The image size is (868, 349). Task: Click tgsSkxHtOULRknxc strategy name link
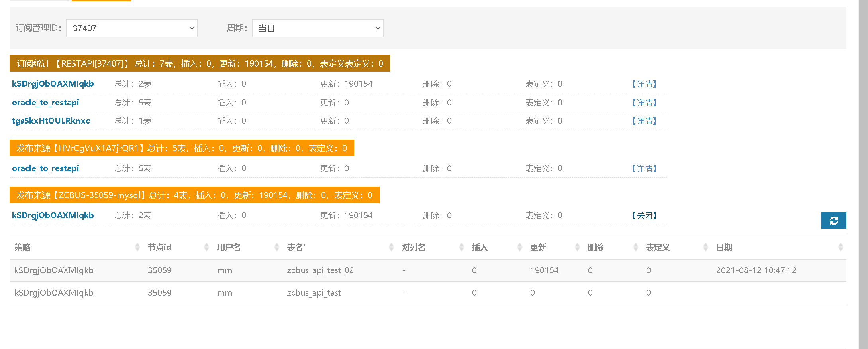click(51, 121)
